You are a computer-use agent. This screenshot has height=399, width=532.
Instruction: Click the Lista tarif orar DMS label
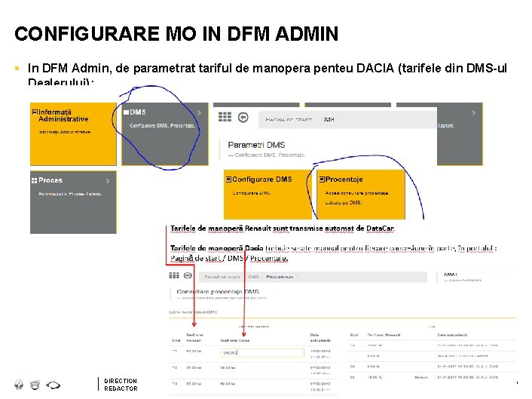coord(194,312)
